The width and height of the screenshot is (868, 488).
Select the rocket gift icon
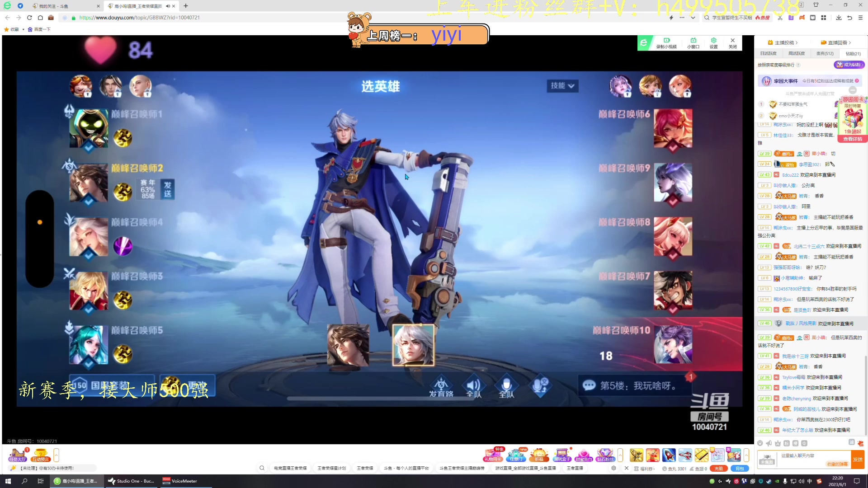coord(669,455)
